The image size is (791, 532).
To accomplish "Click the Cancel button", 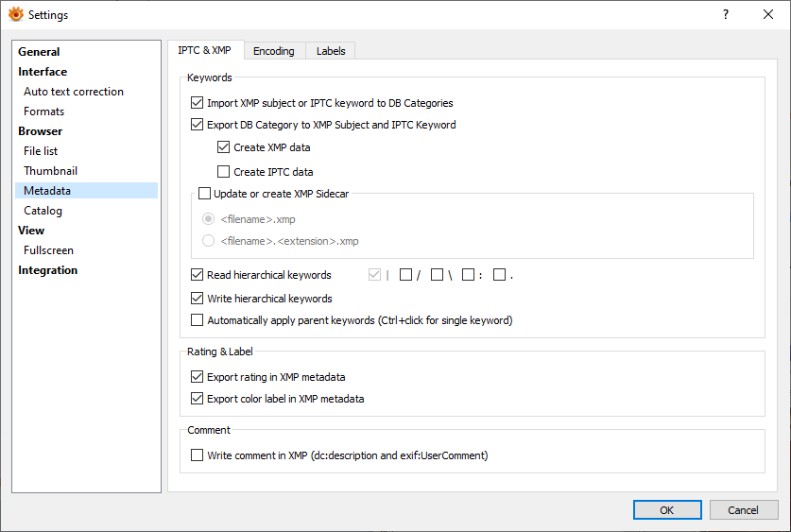I will (743, 510).
